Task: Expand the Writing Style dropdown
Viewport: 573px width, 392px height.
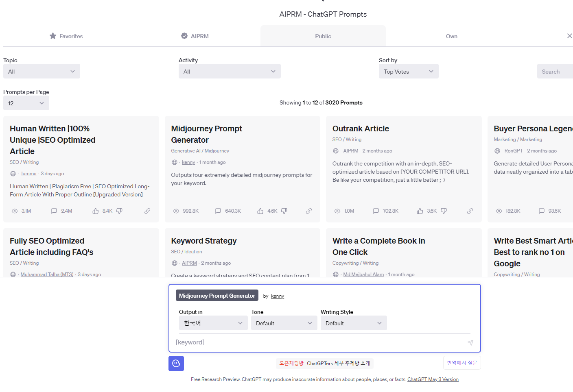Action: point(354,323)
